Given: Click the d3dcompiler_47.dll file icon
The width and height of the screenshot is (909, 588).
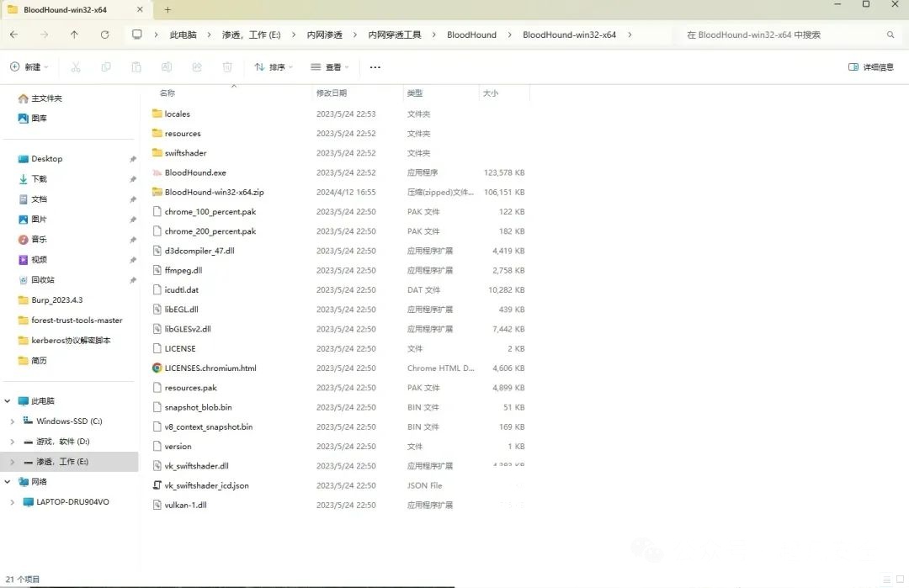Looking at the screenshot, I should [x=157, y=251].
